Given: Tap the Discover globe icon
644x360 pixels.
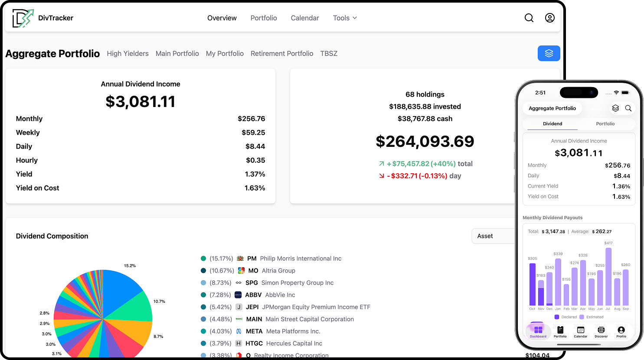Looking at the screenshot, I should (x=601, y=331).
